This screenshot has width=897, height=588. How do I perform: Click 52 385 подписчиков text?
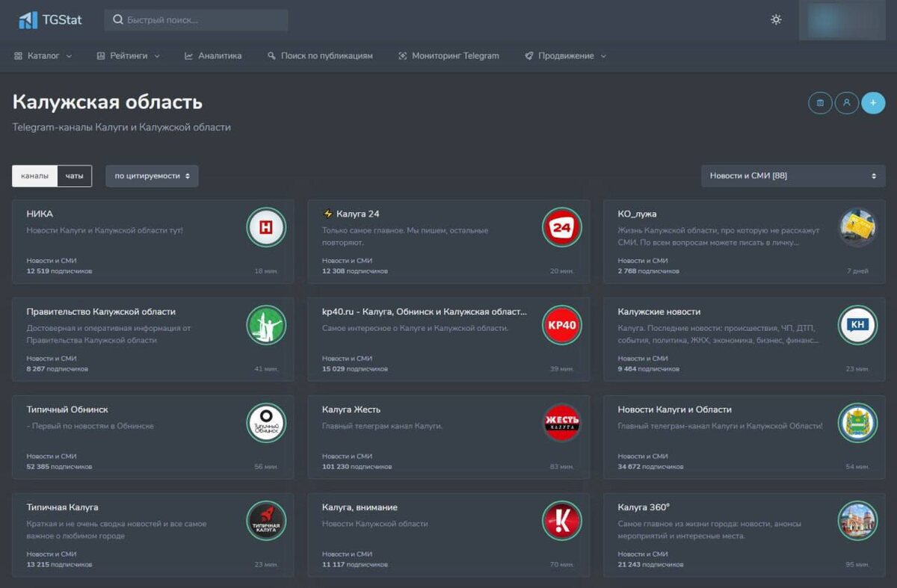pos(59,467)
